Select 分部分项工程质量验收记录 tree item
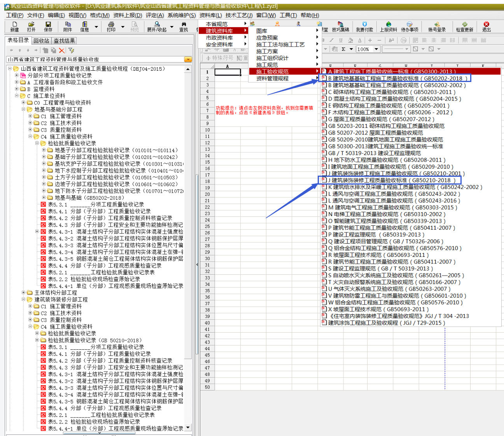Screen dimensions: 504x436 pos(56,75)
